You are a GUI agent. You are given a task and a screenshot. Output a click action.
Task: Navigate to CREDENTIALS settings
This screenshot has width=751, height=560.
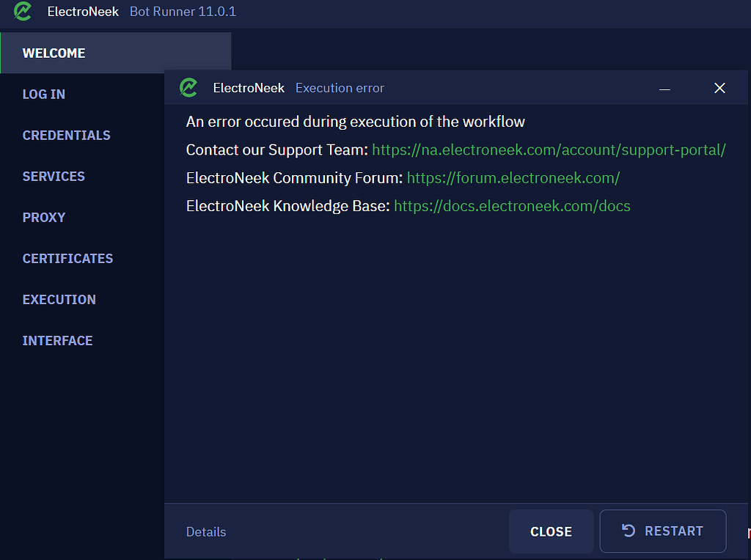tap(66, 135)
